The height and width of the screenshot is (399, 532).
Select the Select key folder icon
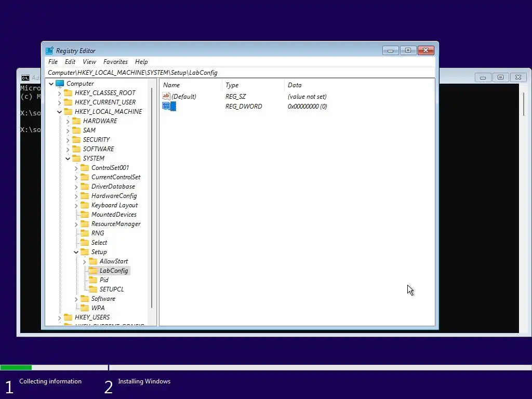85,243
